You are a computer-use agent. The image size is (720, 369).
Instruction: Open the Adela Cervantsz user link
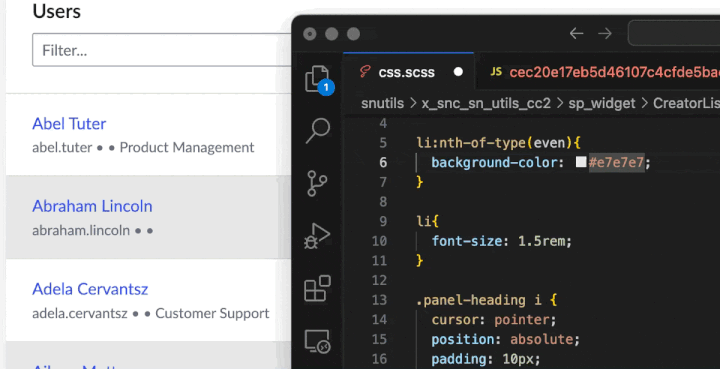[x=90, y=289]
